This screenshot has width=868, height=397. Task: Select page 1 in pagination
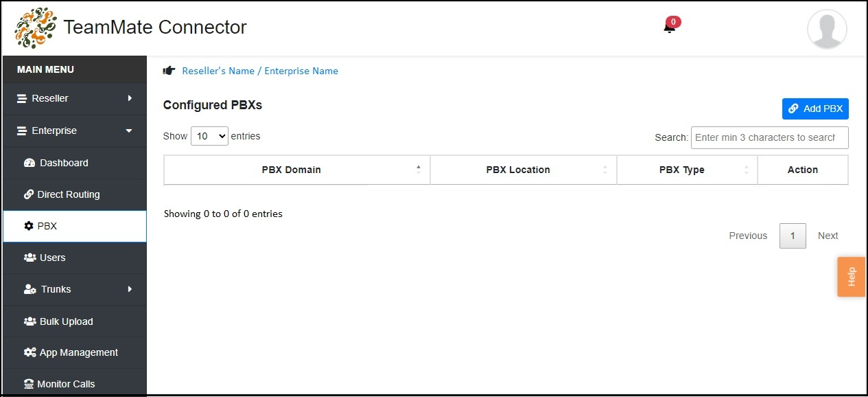pos(793,236)
